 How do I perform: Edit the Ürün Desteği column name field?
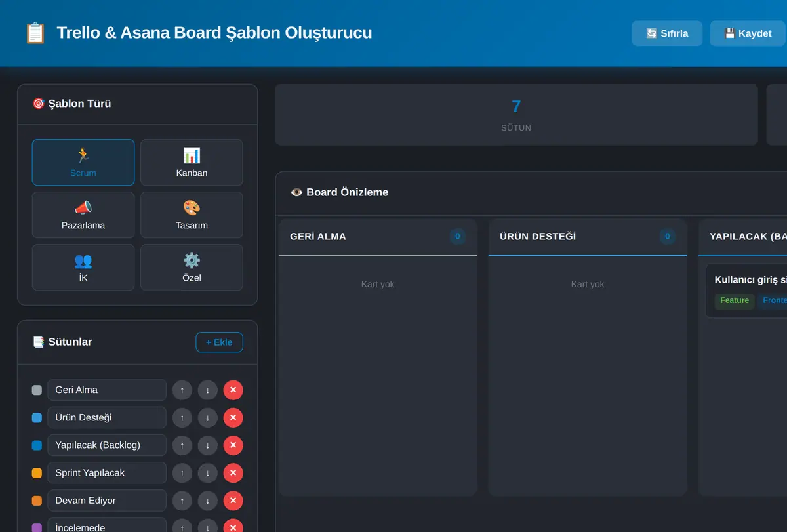[107, 417]
